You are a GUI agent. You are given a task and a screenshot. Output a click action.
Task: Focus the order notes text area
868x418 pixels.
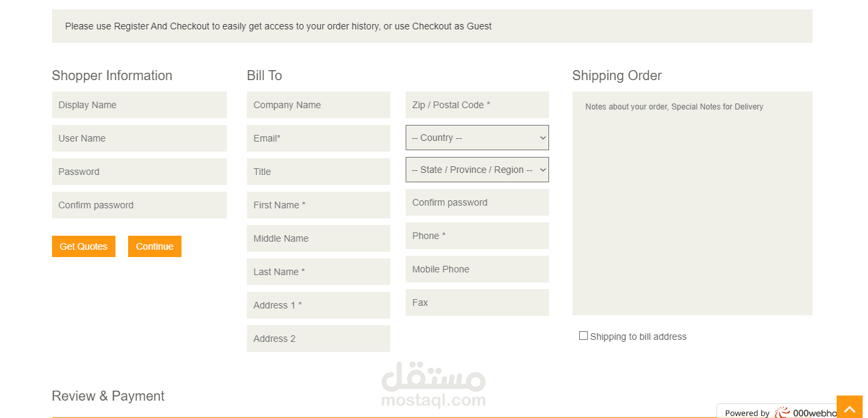tap(692, 203)
